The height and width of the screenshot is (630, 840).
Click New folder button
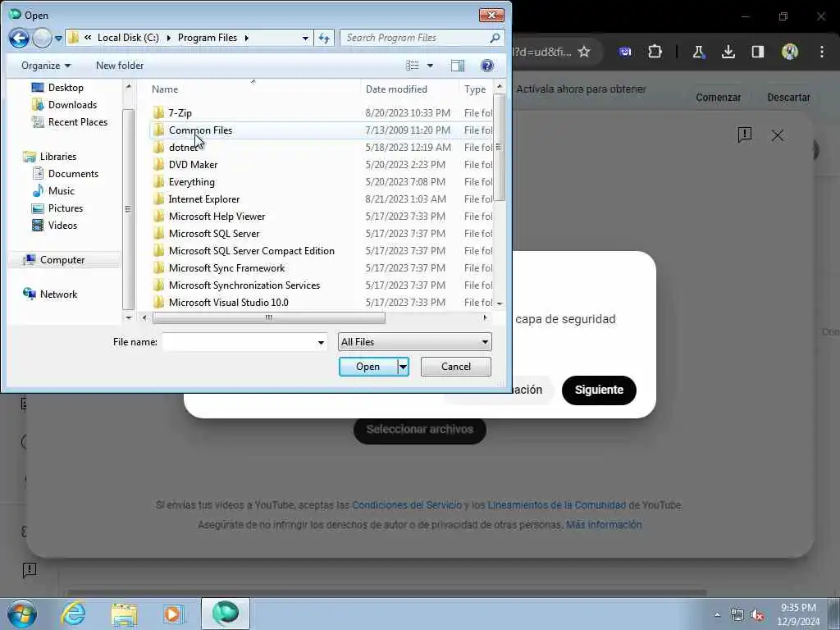[120, 66]
